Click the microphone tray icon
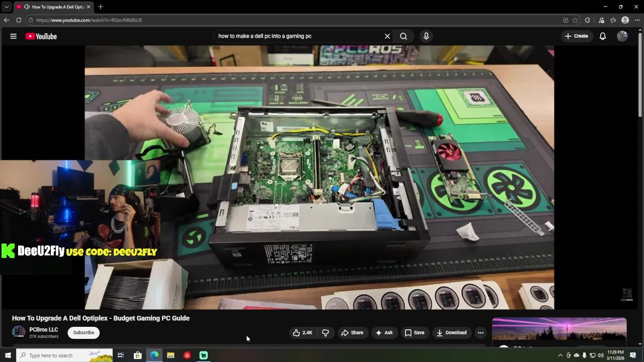 (585, 355)
